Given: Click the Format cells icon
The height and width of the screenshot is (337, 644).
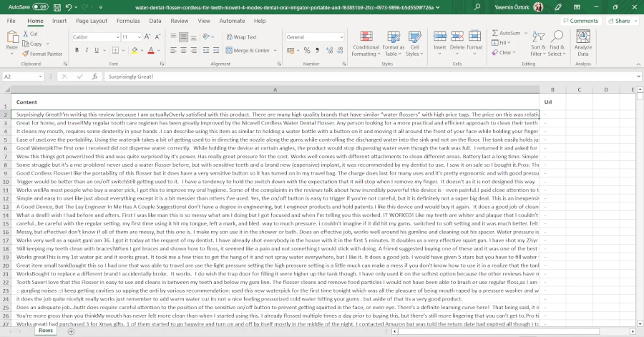Looking at the screenshot, I should click(474, 37).
